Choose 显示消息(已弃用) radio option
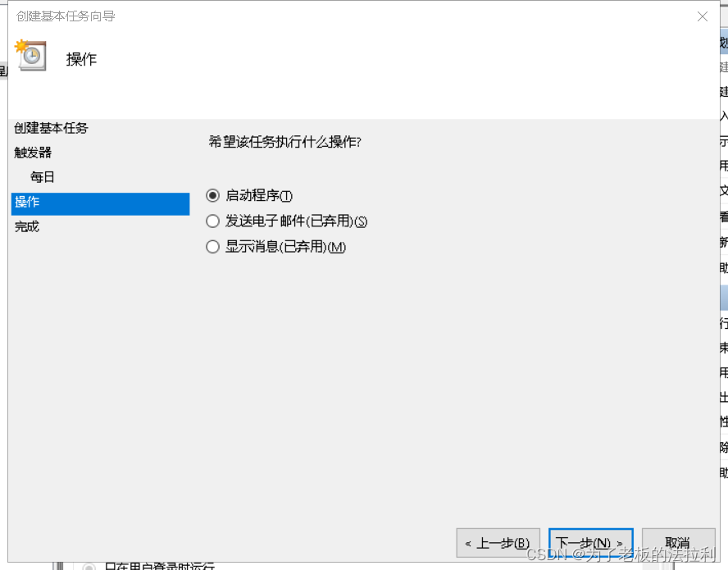Viewport: 728px width, 570px height. click(x=212, y=247)
